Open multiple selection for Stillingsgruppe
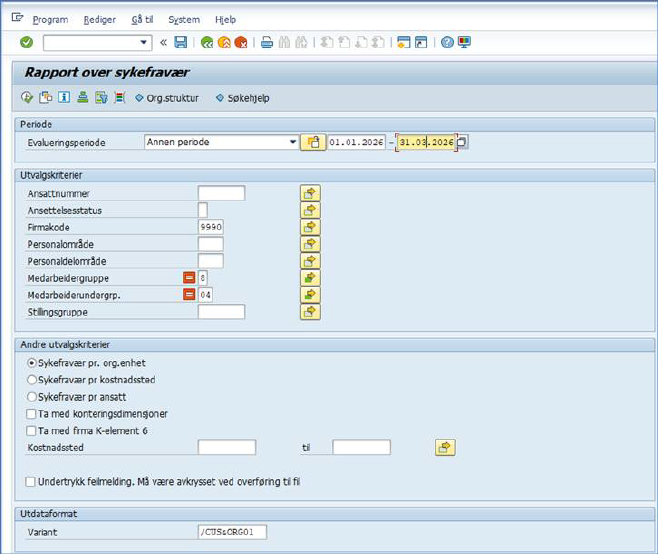The width and height of the screenshot is (658, 554). [x=310, y=312]
